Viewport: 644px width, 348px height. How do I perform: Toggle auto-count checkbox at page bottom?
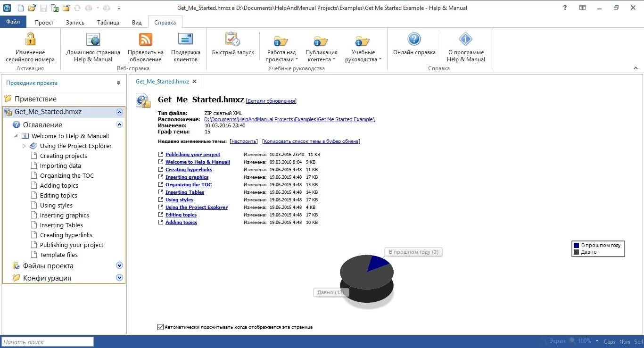160,327
